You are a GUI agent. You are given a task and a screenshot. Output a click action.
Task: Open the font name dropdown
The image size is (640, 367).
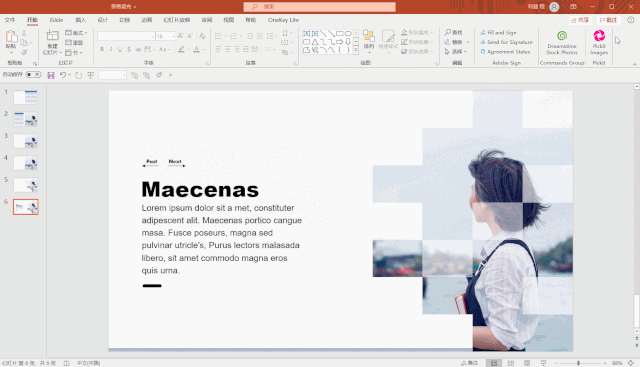[153, 36]
